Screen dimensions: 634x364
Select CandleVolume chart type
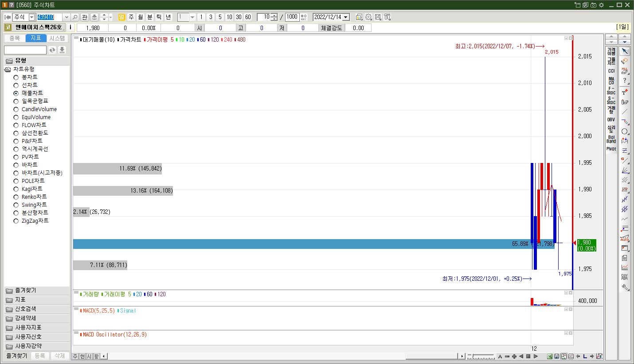16,109
